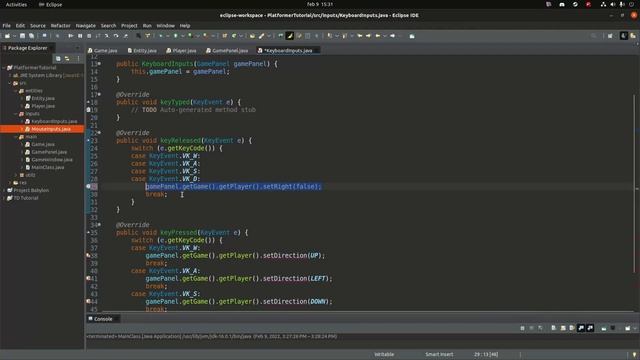Click the Save icon in the toolbar
This screenshot has height=360, width=640.
[22, 36]
